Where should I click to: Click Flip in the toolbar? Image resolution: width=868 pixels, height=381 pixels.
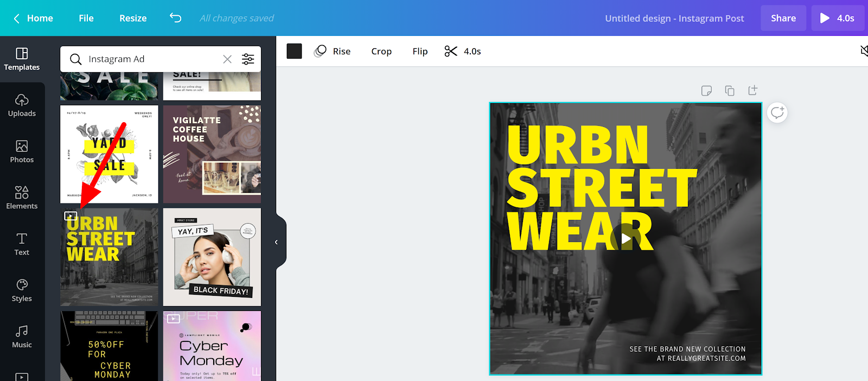click(x=420, y=51)
